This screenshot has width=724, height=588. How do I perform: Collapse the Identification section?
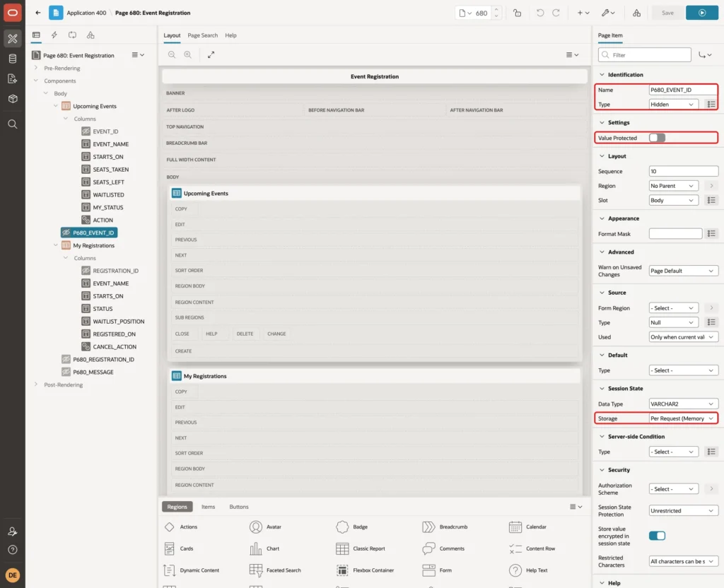pos(602,75)
